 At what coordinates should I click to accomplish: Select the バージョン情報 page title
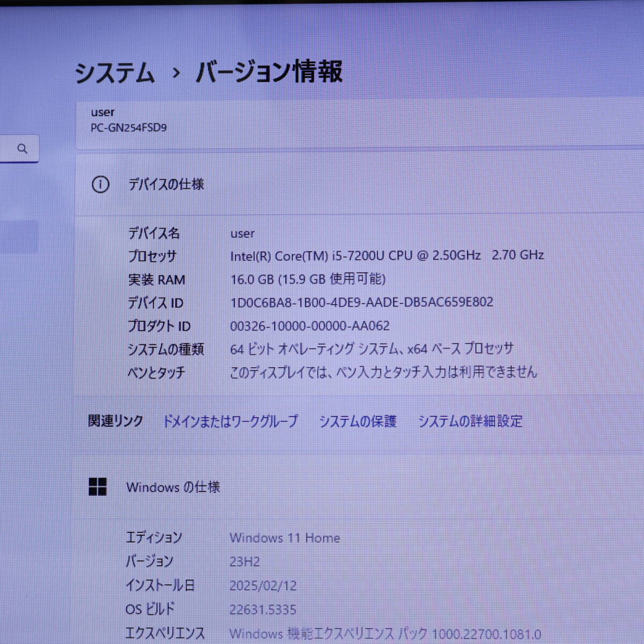coord(269,72)
